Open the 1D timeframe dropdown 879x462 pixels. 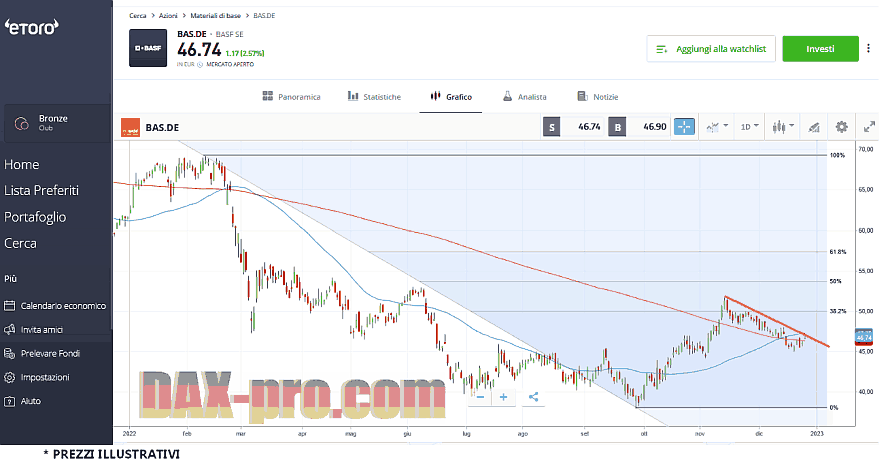[x=750, y=127]
